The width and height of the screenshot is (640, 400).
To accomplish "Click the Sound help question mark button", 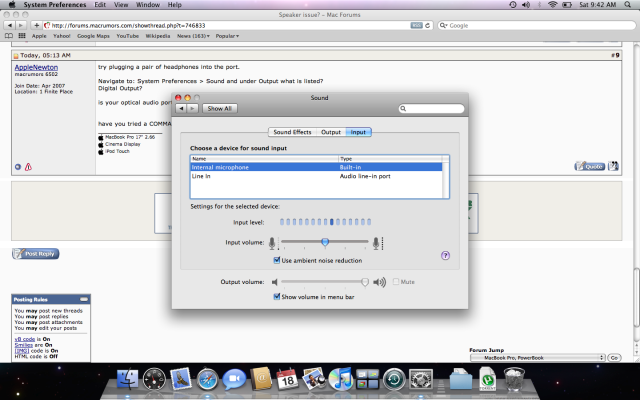I will [x=445, y=256].
